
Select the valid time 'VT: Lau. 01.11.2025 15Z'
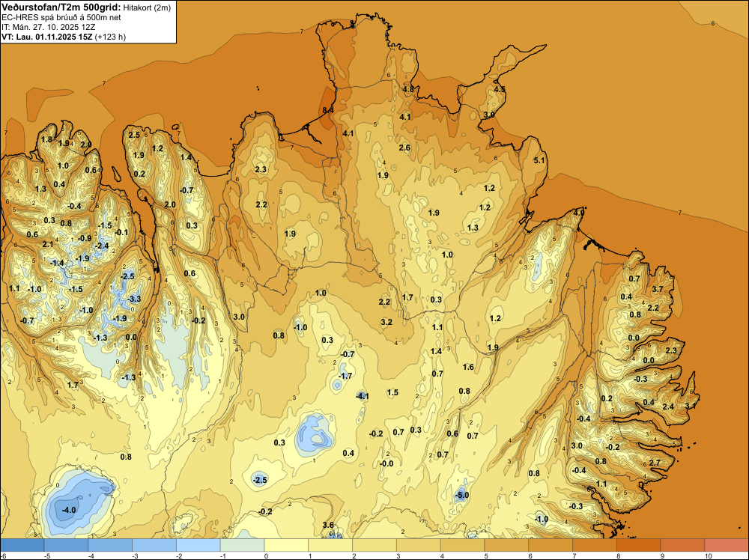click(x=46, y=37)
